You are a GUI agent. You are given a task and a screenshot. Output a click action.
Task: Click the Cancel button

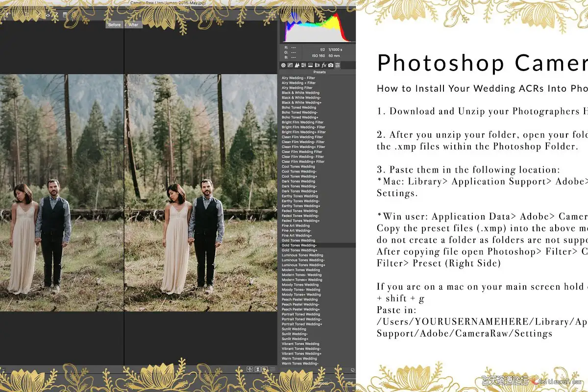[321, 383]
